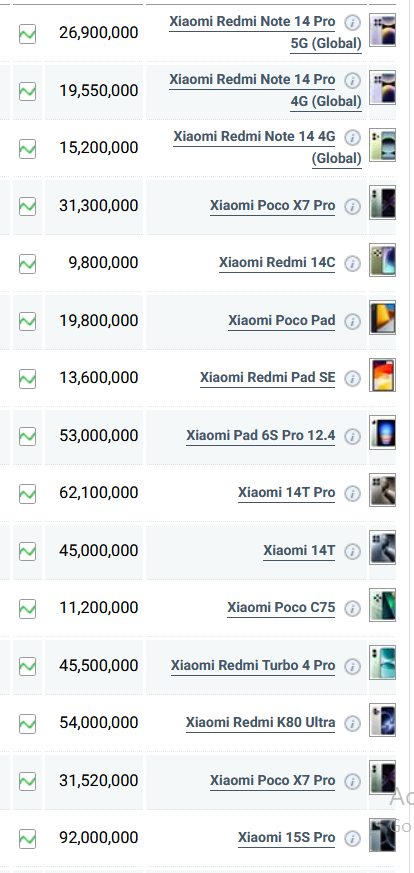Open the Xiaomi Redmi Turbo 4 Pro link

(x=253, y=666)
